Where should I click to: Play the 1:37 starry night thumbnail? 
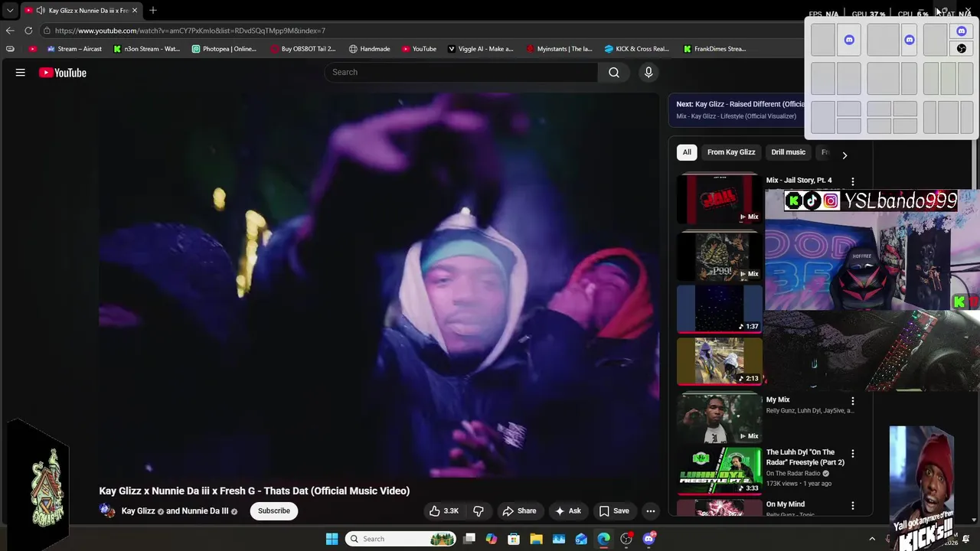tap(719, 309)
